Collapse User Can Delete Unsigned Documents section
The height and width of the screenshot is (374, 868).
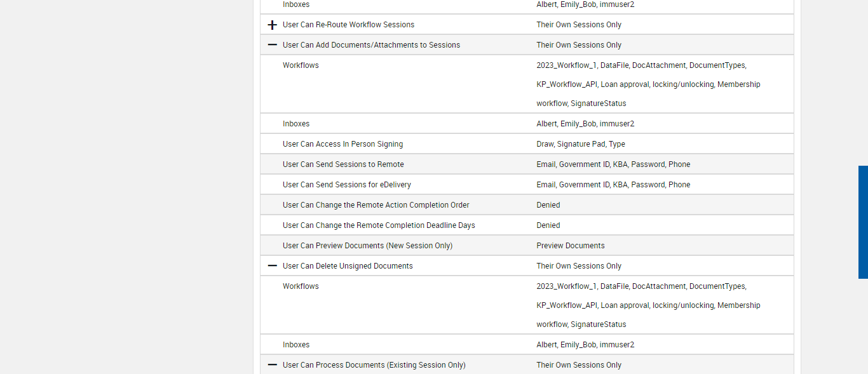pos(273,266)
